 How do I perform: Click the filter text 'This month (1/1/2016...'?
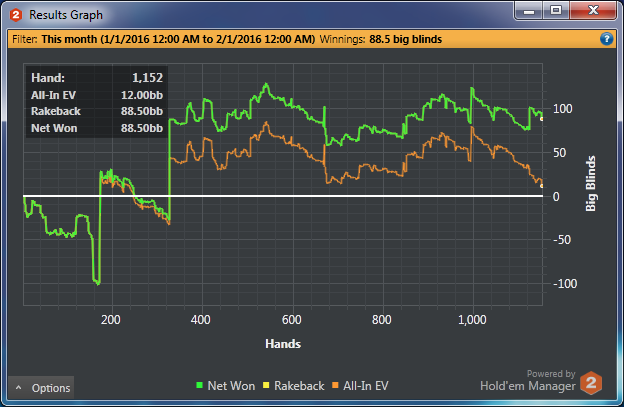(178, 39)
